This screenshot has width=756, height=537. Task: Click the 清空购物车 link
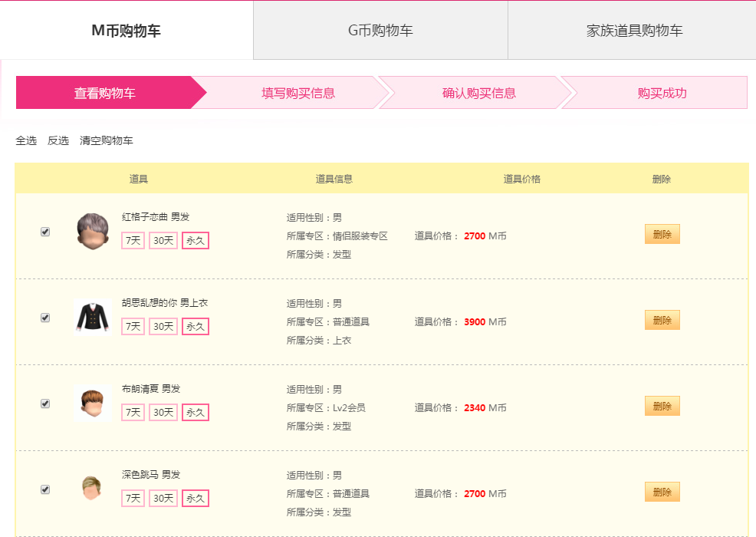[106, 140]
